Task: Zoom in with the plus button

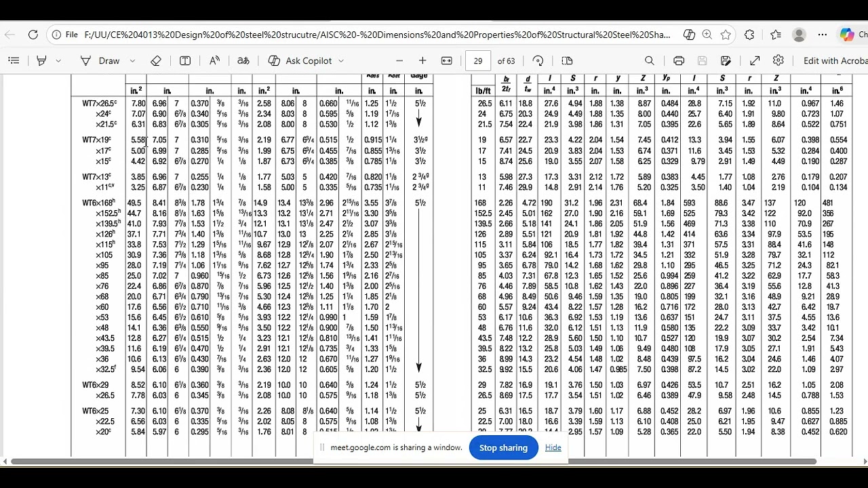Action: (422, 60)
